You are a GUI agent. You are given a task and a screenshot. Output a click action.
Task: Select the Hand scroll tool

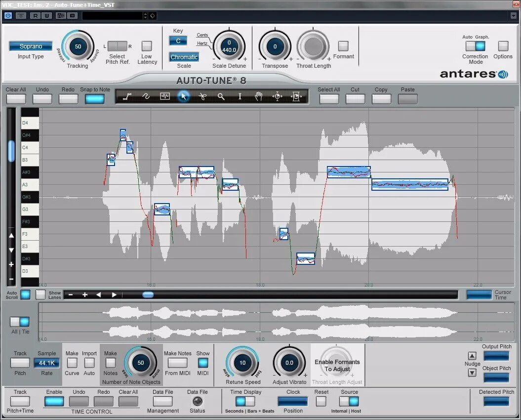click(x=258, y=97)
